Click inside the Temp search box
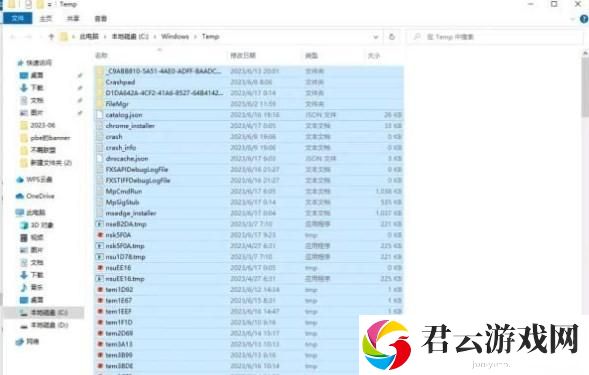The height and width of the screenshot is (375, 589). point(494,37)
